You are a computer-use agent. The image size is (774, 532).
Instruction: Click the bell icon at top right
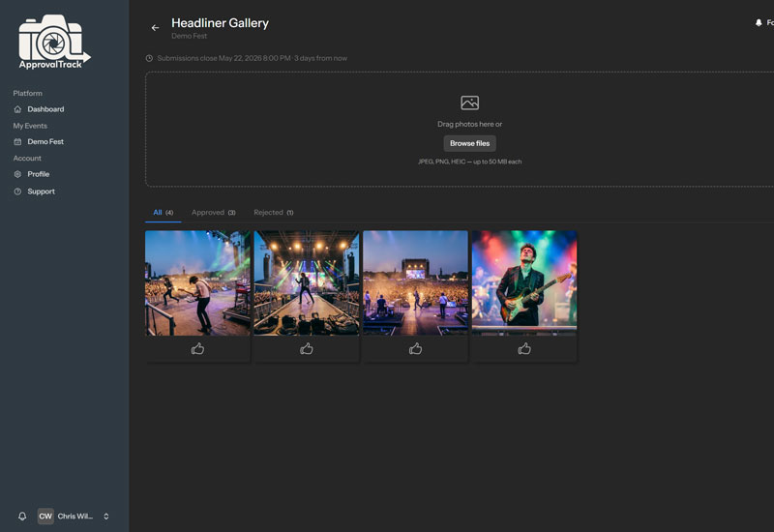coord(759,22)
